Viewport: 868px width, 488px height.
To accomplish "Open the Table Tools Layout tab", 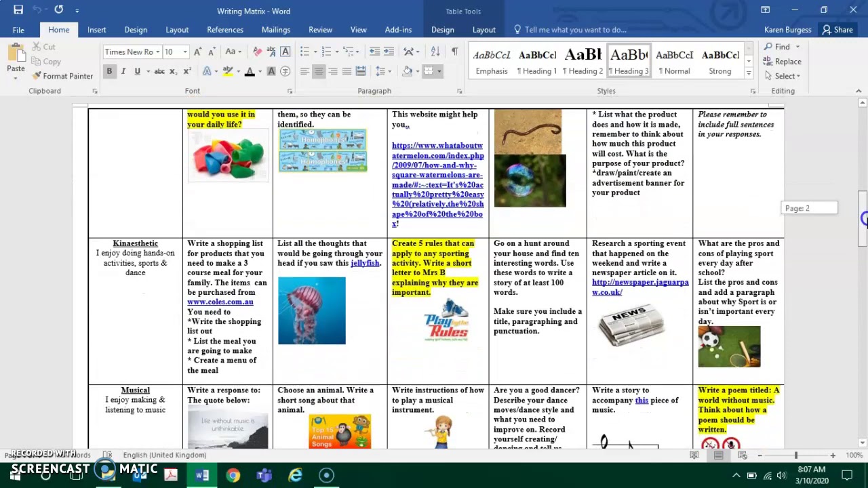I will [484, 30].
